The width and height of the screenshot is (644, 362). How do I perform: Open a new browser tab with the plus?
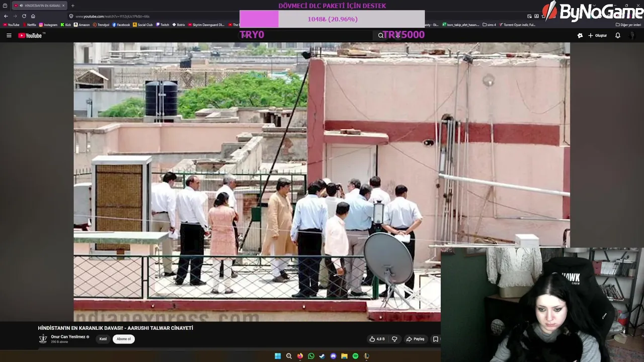[73, 6]
